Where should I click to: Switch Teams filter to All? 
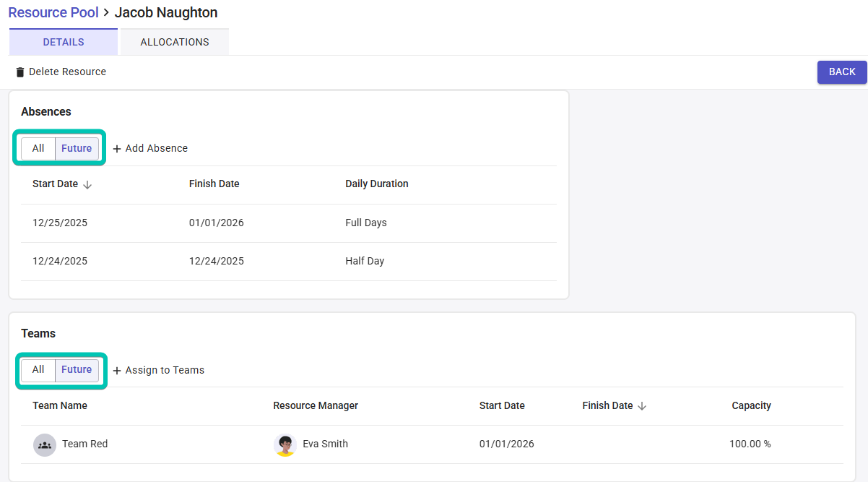(38, 370)
